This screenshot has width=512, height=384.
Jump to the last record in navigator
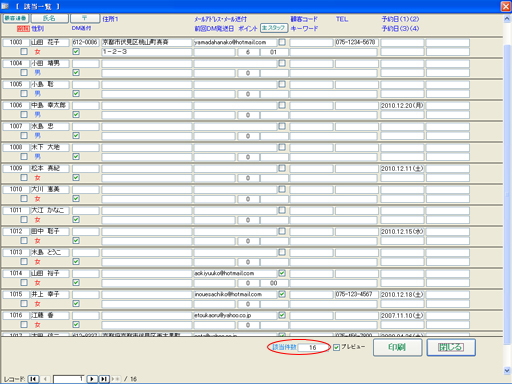pyautogui.click(x=104, y=379)
